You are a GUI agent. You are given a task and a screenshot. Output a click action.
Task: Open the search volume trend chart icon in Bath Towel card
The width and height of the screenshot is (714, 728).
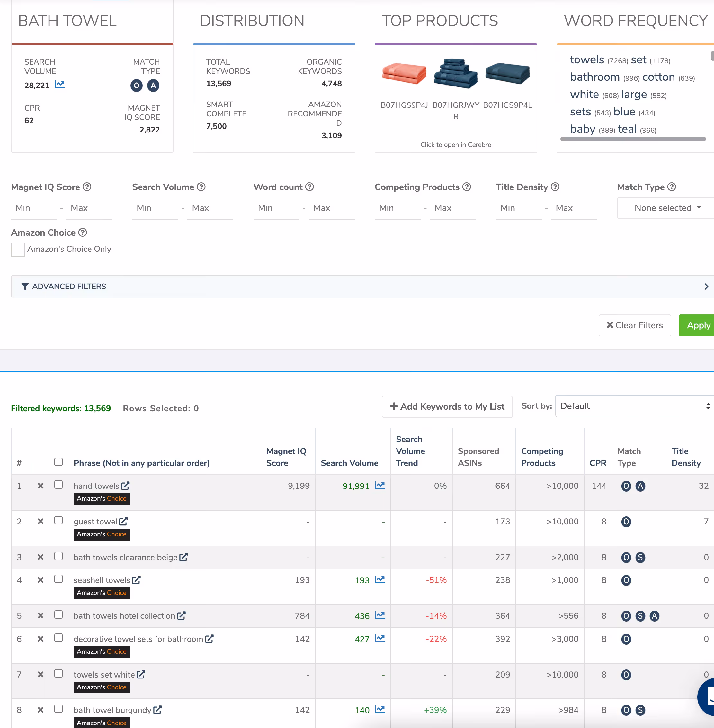(x=59, y=85)
